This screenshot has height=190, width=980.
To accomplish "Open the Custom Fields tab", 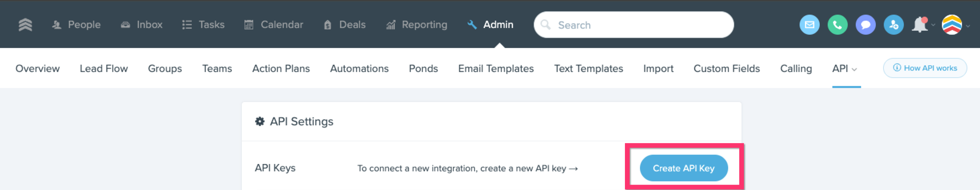I will [x=726, y=69].
